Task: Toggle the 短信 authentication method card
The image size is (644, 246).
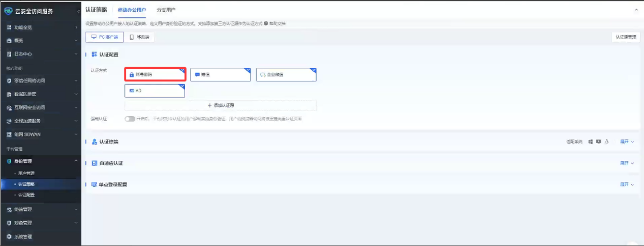Action: click(x=221, y=74)
